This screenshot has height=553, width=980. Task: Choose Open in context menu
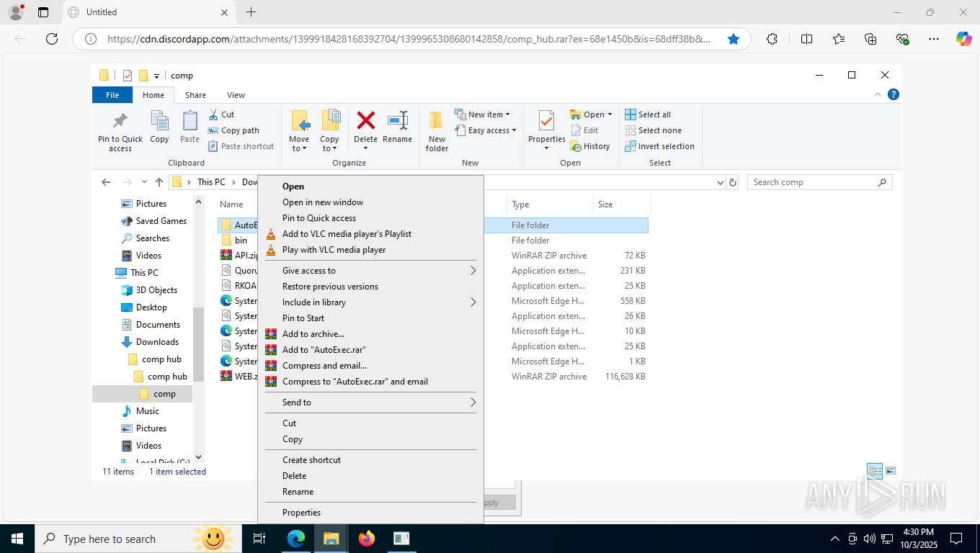(x=370, y=186)
